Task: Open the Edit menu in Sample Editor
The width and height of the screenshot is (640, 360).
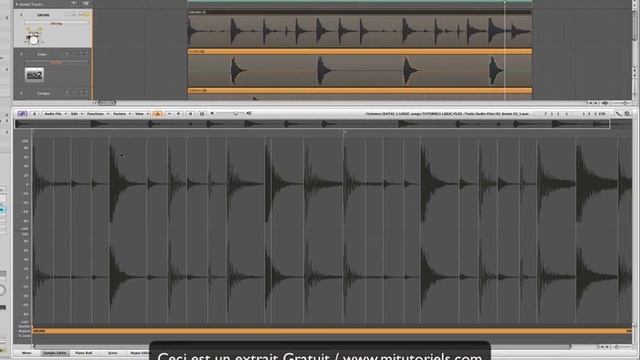Action: [x=76, y=114]
